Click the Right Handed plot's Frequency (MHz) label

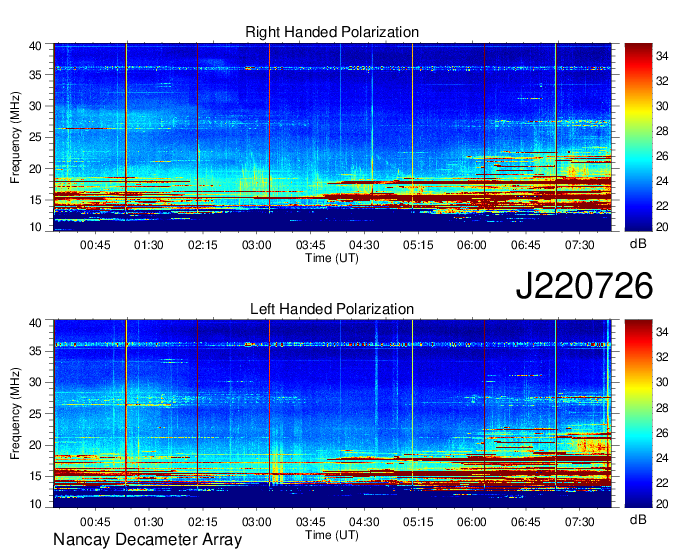click(15, 137)
